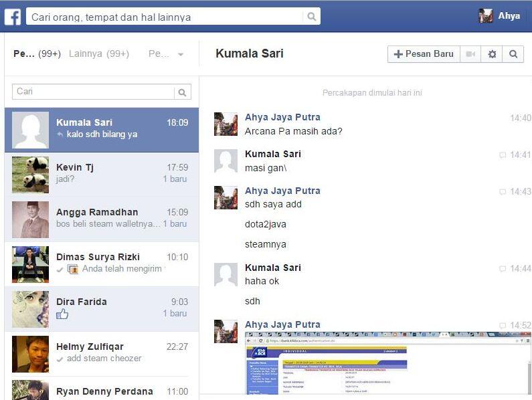532x400 pixels.
Task: Click the top search magnifier icon
Action: tap(311, 17)
